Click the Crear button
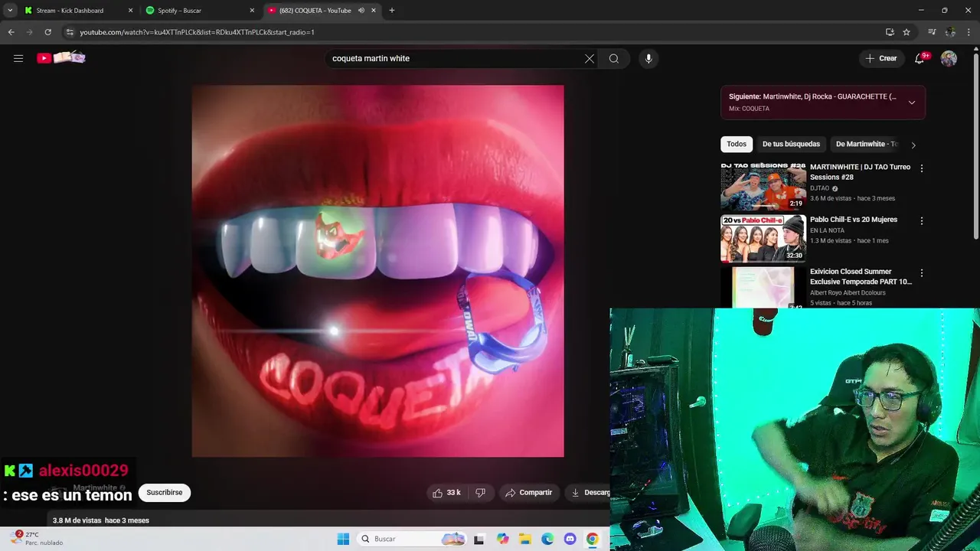The image size is (980, 551). coord(880,58)
